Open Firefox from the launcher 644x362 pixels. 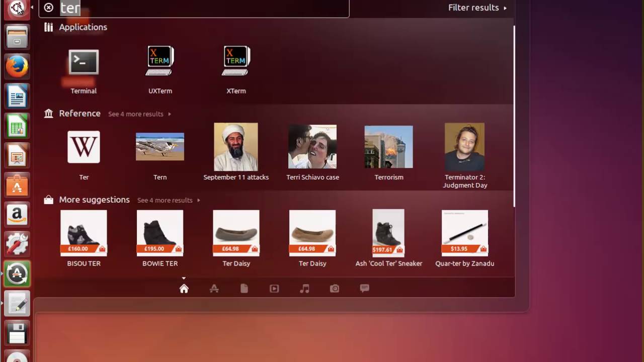point(17,66)
